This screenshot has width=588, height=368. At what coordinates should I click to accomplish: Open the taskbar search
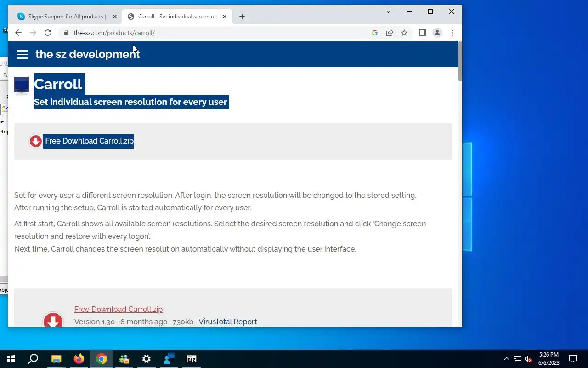pos(33,359)
